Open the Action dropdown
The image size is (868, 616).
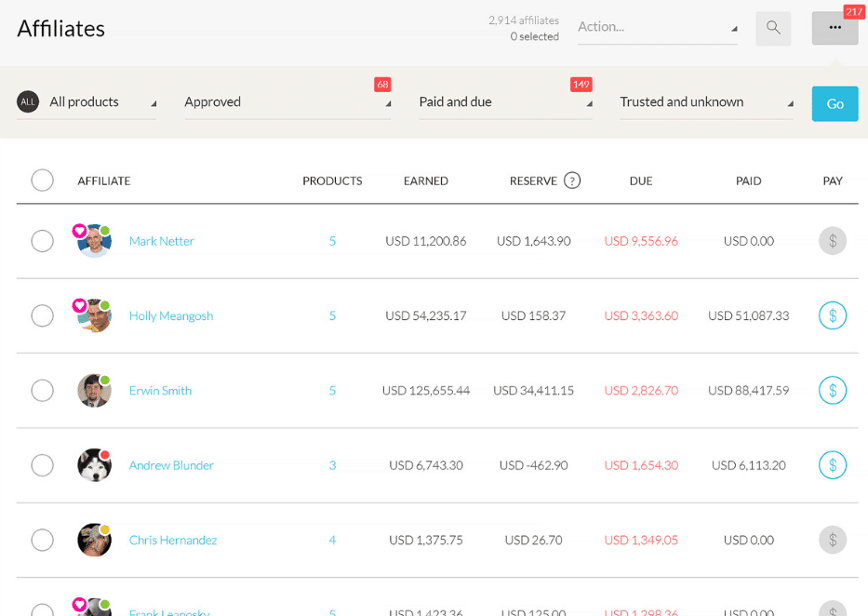pos(656,27)
